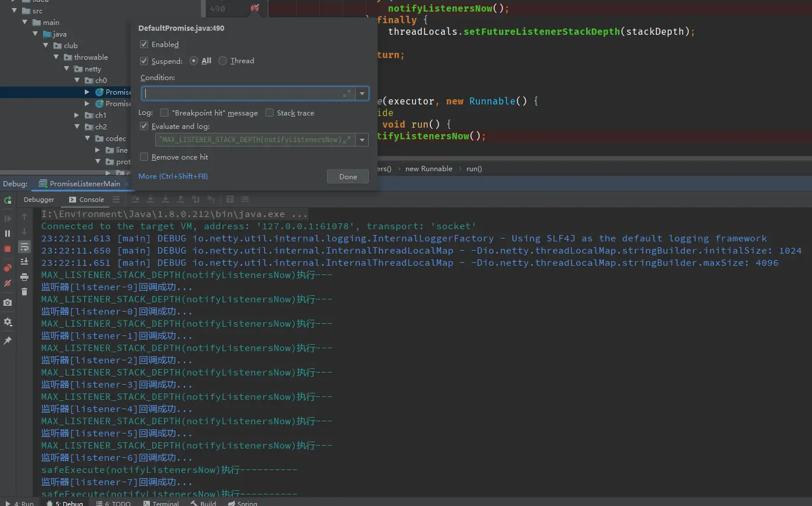The image size is (812, 506).
Task: Open the Condition history dropdown
Action: 362,93
